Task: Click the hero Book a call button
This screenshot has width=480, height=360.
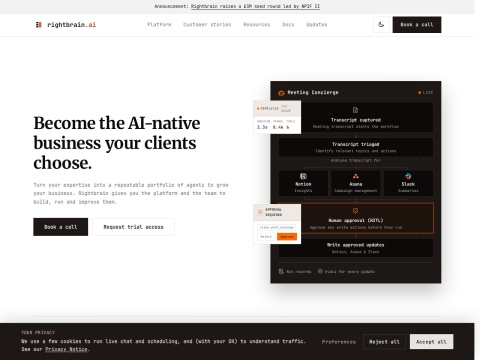Action: point(61,227)
